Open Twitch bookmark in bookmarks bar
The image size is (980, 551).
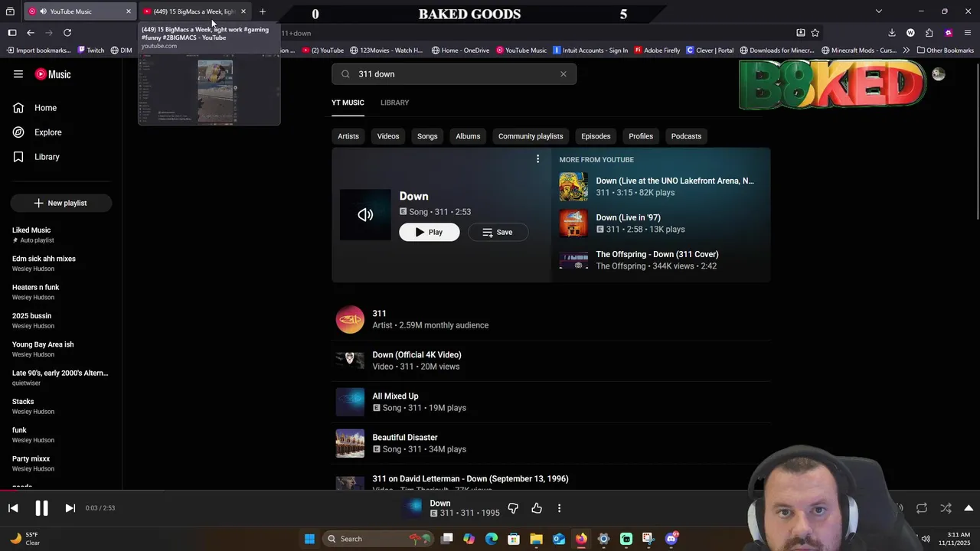[90, 51]
